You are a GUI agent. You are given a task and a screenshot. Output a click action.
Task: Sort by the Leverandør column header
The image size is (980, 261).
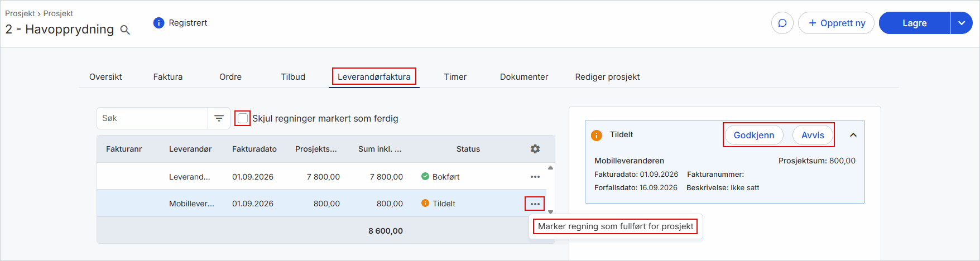point(190,149)
